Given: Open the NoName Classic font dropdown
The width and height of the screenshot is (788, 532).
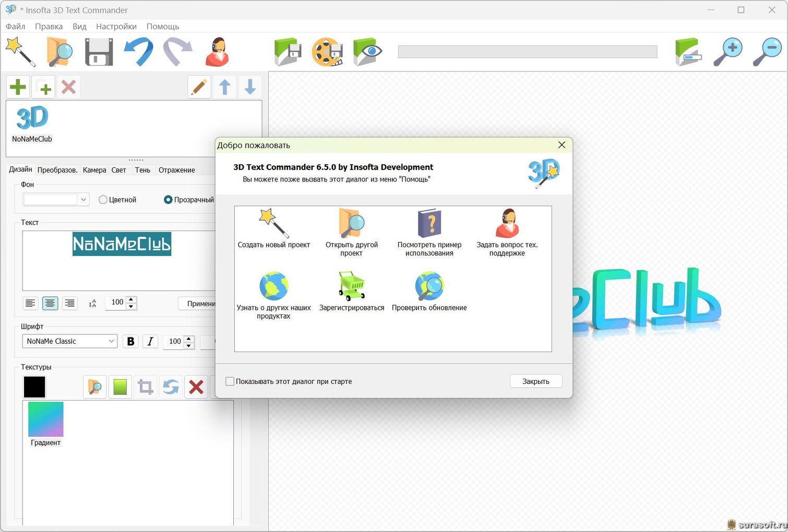Looking at the screenshot, I should [x=69, y=341].
